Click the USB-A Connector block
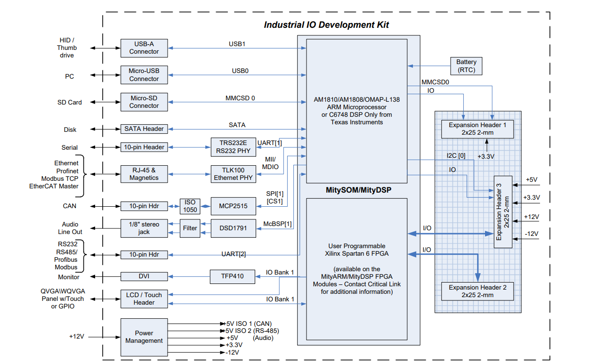This screenshot has height=364, width=614. tap(144, 48)
